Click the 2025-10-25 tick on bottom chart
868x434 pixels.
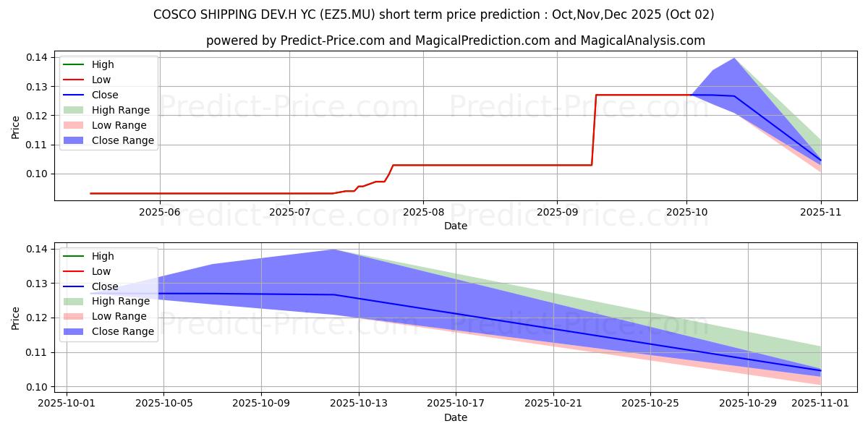[x=651, y=404]
